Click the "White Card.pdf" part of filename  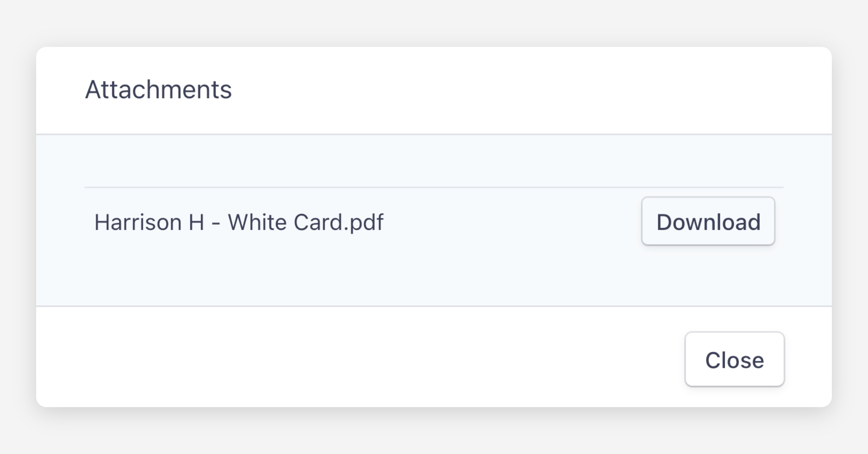[306, 222]
